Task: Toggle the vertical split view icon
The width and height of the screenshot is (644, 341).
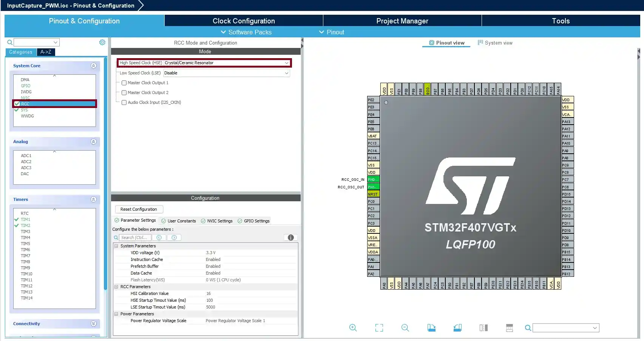Action: (x=483, y=328)
